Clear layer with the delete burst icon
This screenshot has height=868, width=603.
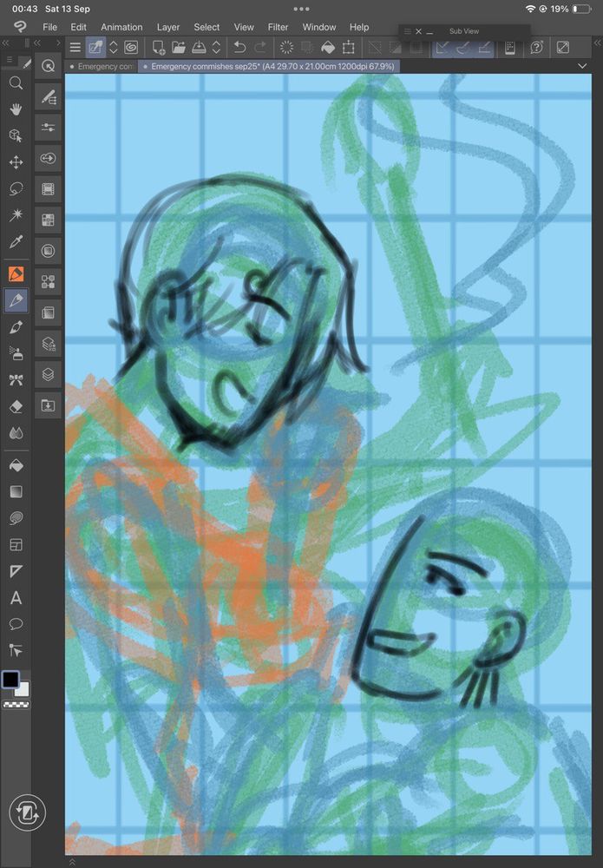click(286, 48)
